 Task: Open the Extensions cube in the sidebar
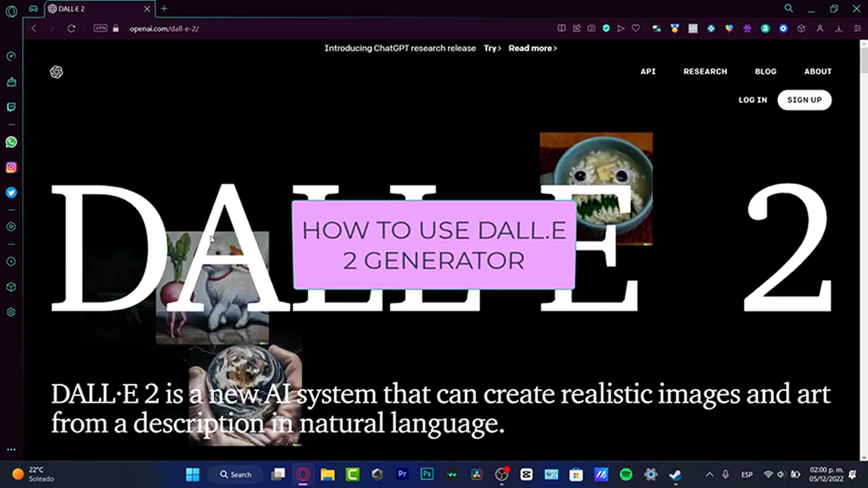point(11,287)
